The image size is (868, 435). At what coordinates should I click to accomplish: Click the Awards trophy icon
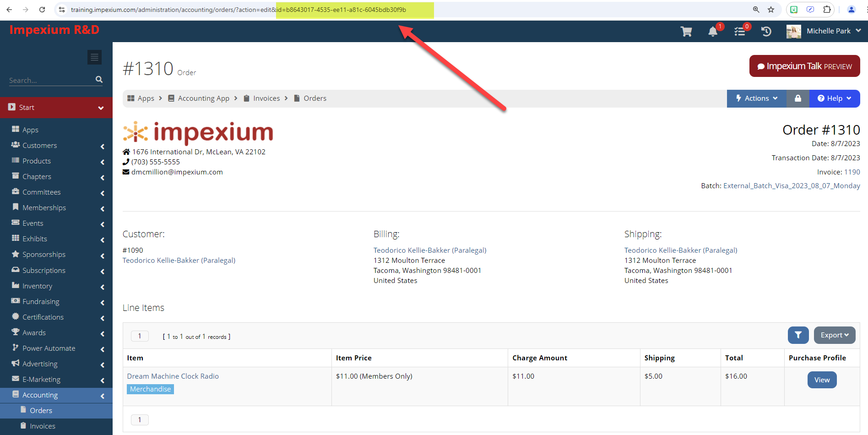coord(16,332)
